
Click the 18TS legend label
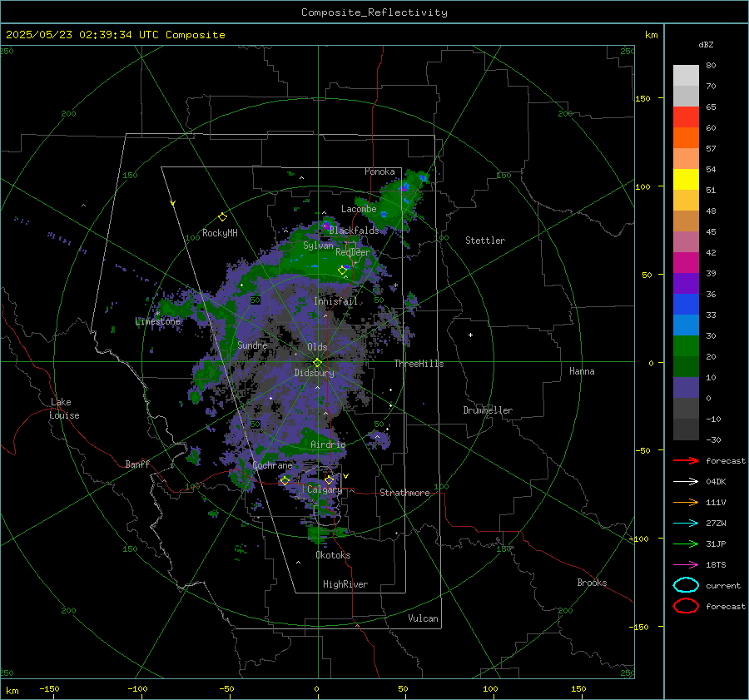(x=716, y=565)
